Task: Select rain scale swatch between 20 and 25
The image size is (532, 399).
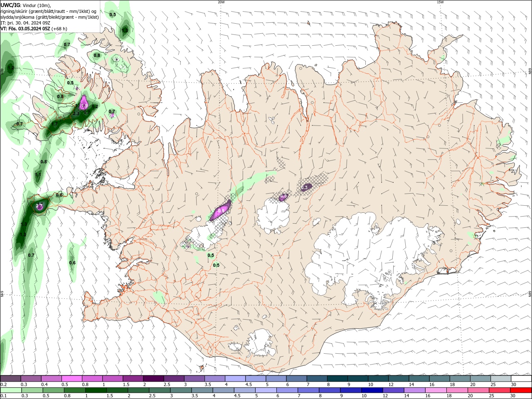Action: point(478,390)
